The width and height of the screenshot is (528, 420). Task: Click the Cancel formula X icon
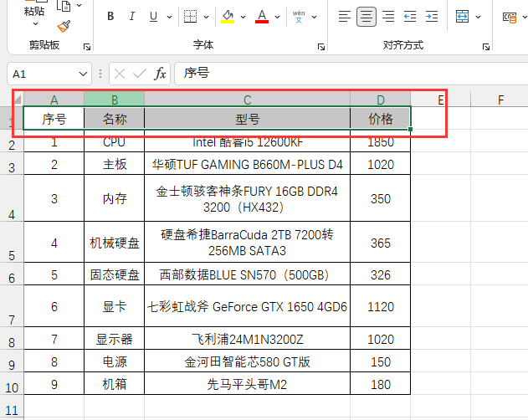tap(120, 74)
